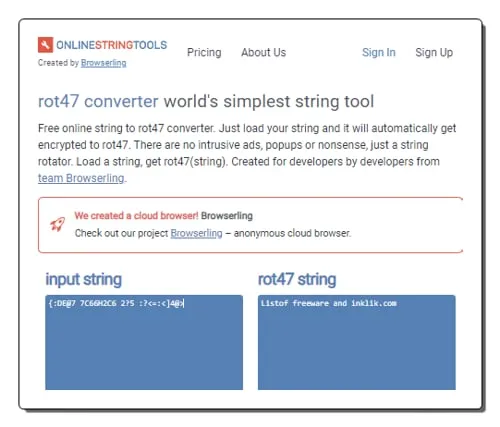Click inside the rot47 string output area
Viewport: 500px width, 427px height.
[x=357, y=342]
